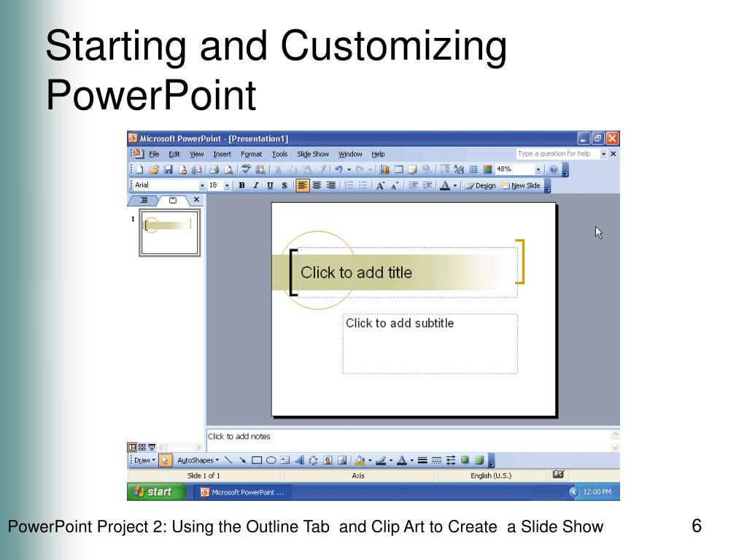Image resolution: width=747 pixels, height=560 pixels.
Task: Open the Slide Show menu
Action: tap(312, 155)
